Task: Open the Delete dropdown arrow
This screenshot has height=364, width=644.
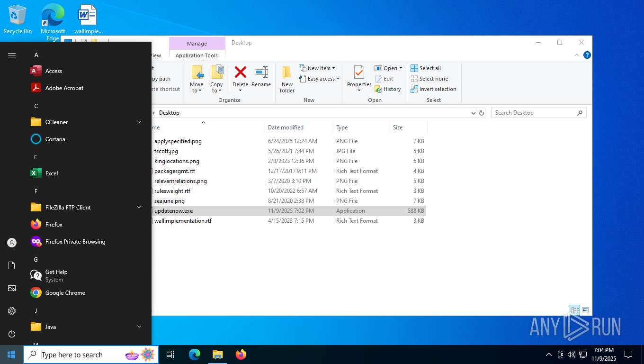Action: (240, 91)
